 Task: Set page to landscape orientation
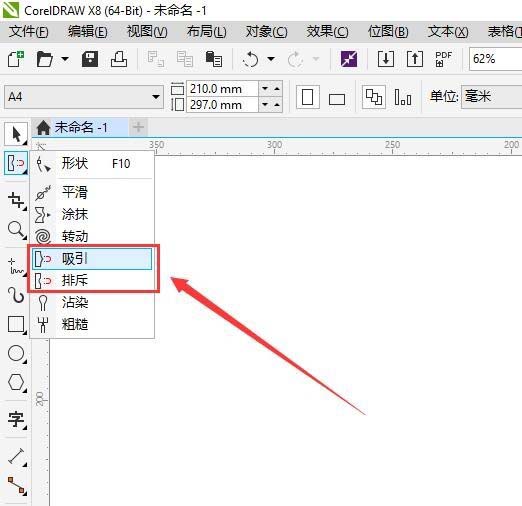[x=337, y=98]
